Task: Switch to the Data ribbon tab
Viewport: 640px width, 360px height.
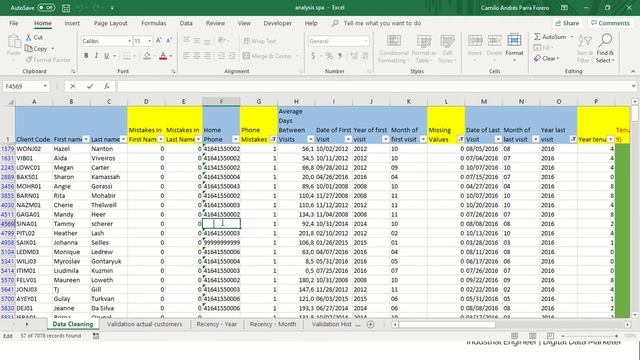Action: click(x=186, y=23)
